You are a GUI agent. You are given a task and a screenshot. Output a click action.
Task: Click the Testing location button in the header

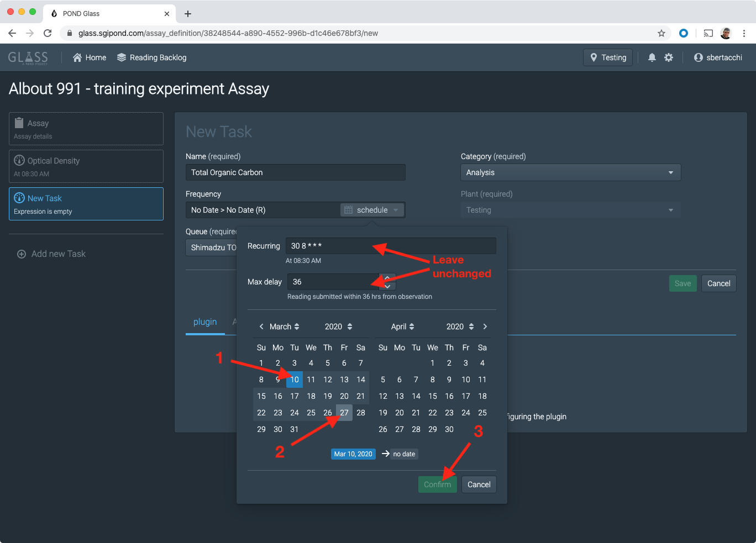(607, 57)
